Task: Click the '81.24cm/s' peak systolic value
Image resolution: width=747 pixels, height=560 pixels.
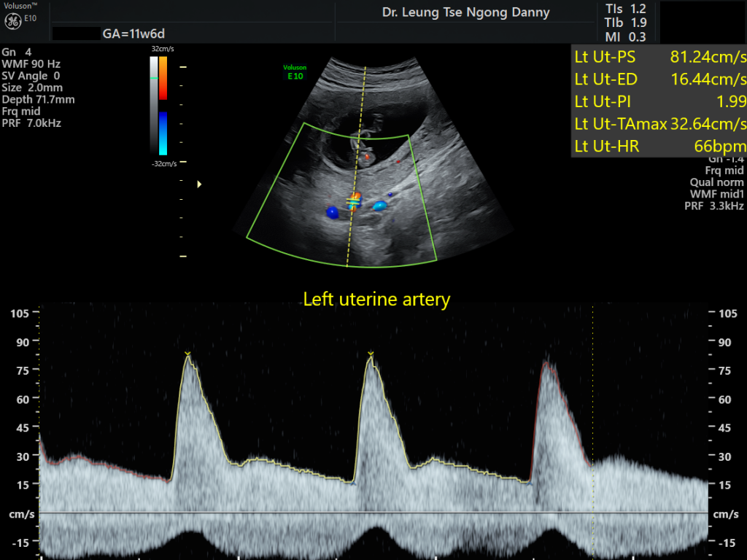Action: pyautogui.click(x=708, y=57)
